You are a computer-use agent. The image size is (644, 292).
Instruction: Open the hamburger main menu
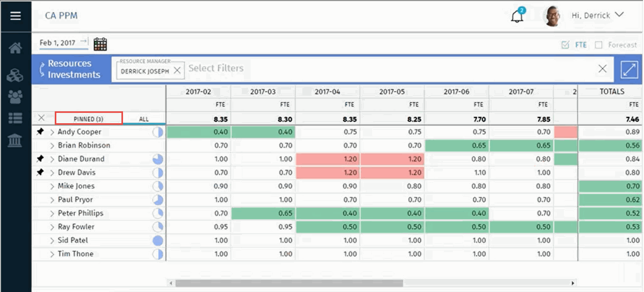click(16, 16)
